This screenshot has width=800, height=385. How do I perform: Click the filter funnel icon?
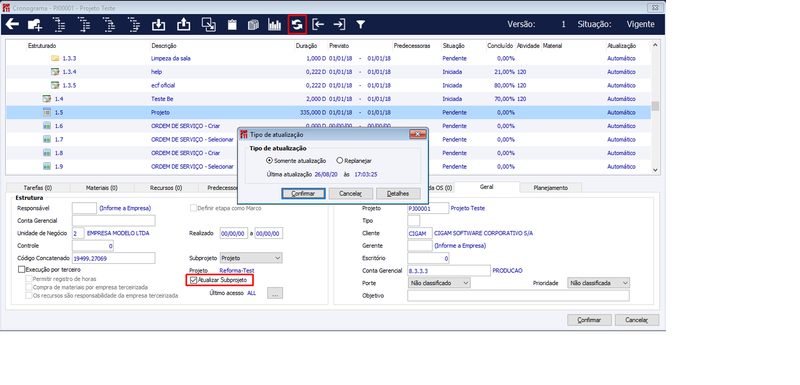360,24
